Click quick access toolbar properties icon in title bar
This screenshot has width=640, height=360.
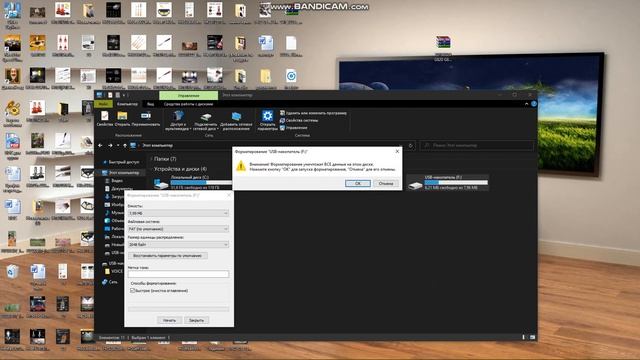pos(110,95)
